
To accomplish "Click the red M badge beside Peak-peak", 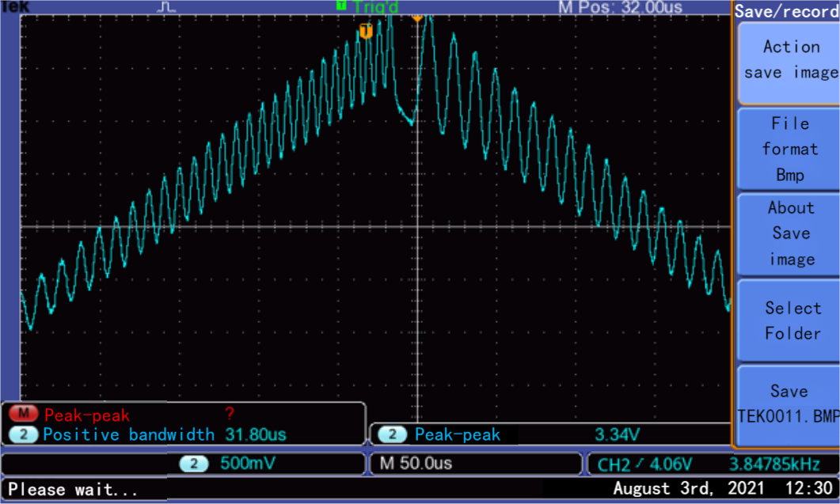I will pos(25,415).
